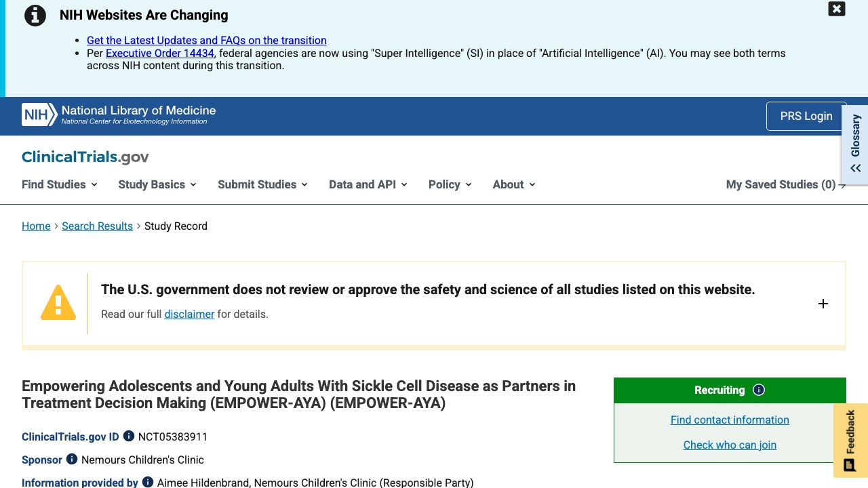The image size is (868, 488).
Task: Click the green Recruiting status label
Action: coord(719,390)
